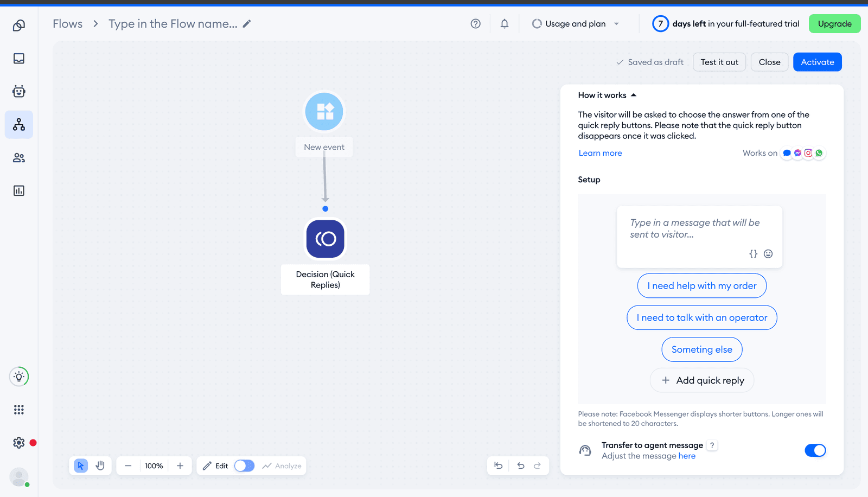Zoom in with the plus button
This screenshot has width=868, height=497.
(x=180, y=466)
